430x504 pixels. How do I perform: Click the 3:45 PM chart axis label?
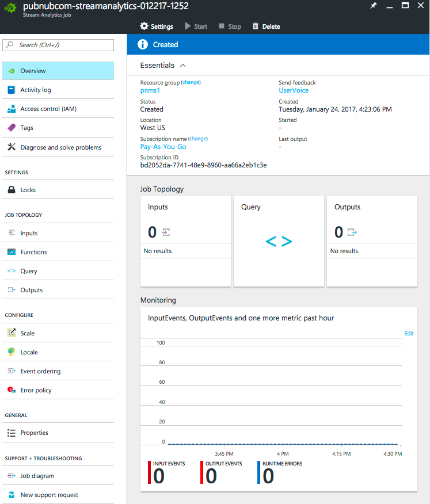pos(224,454)
